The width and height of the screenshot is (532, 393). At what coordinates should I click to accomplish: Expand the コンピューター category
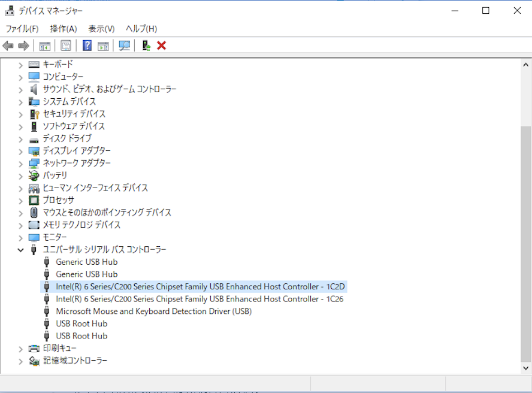[21, 77]
